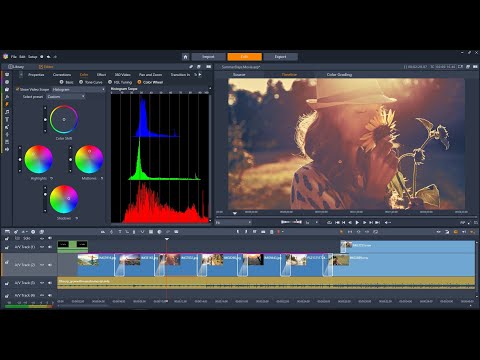Switch the player to full screen
Viewport: 480px width, 360px height.
(469, 222)
